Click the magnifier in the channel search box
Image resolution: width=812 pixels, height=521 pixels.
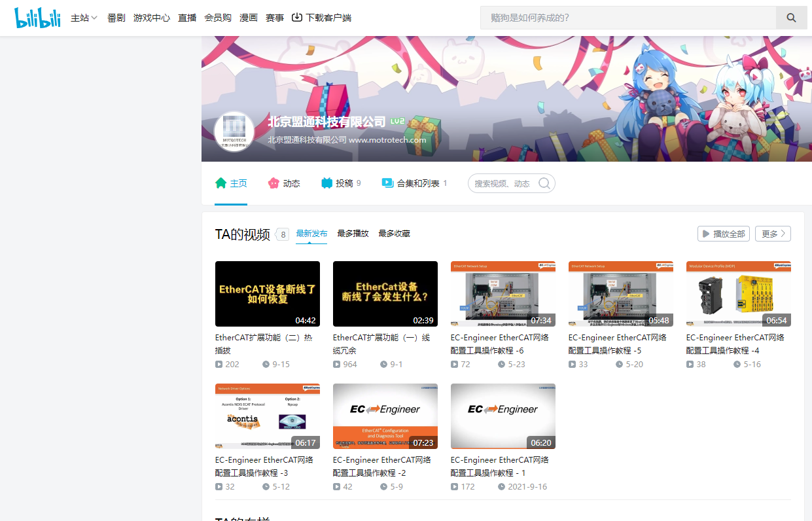pos(544,183)
